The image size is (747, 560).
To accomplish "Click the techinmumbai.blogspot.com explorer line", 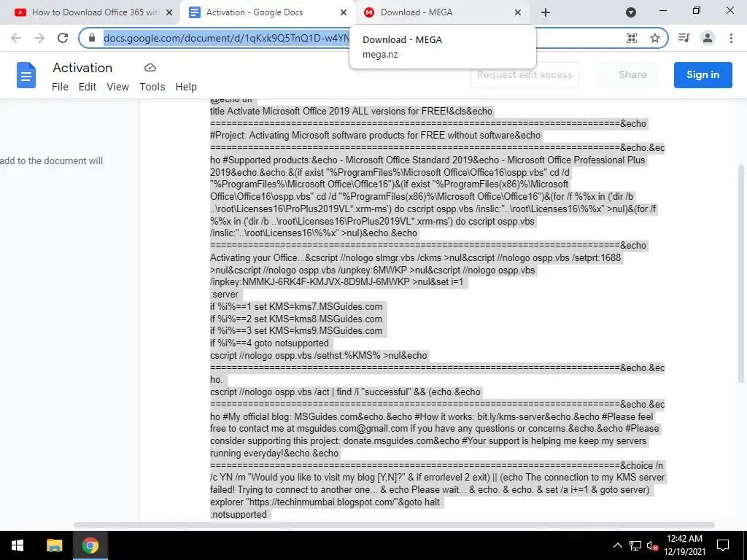I will pyautogui.click(x=325, y=502).
